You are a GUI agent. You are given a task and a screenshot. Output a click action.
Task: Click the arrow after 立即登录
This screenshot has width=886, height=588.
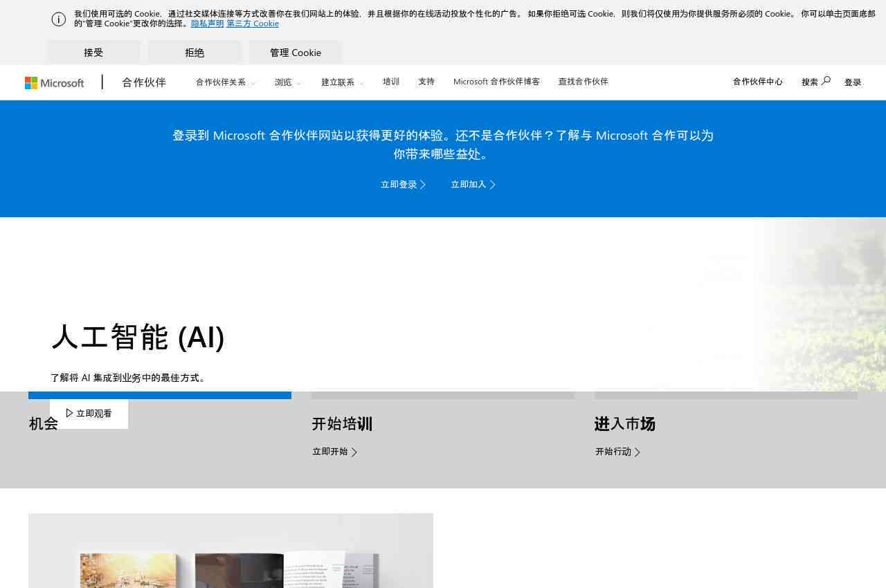423,185
